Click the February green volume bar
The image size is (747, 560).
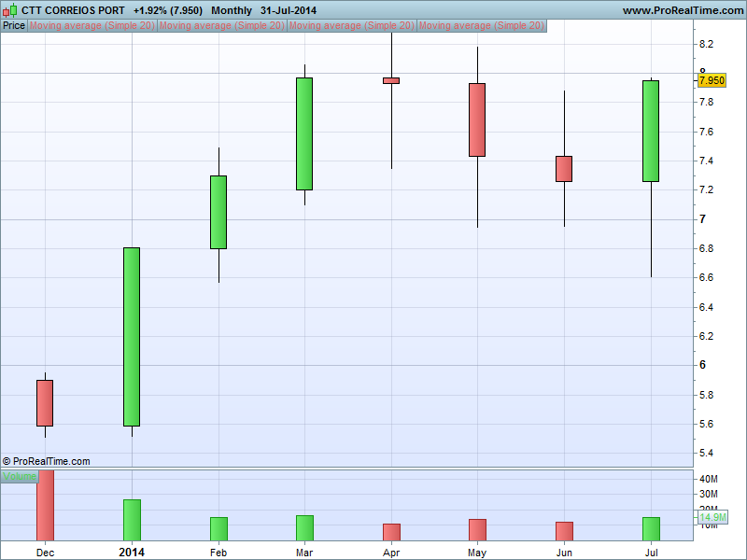click(x=219, y=528)
